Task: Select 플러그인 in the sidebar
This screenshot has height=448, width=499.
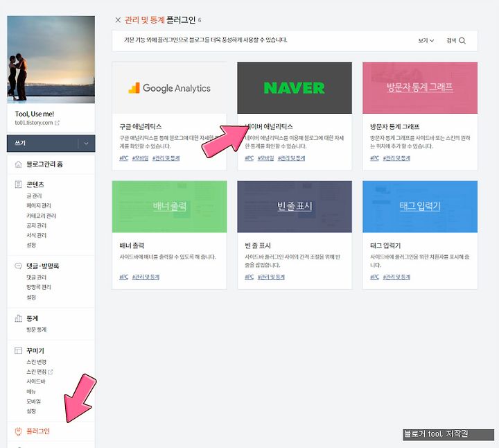Action: [38, 431]
